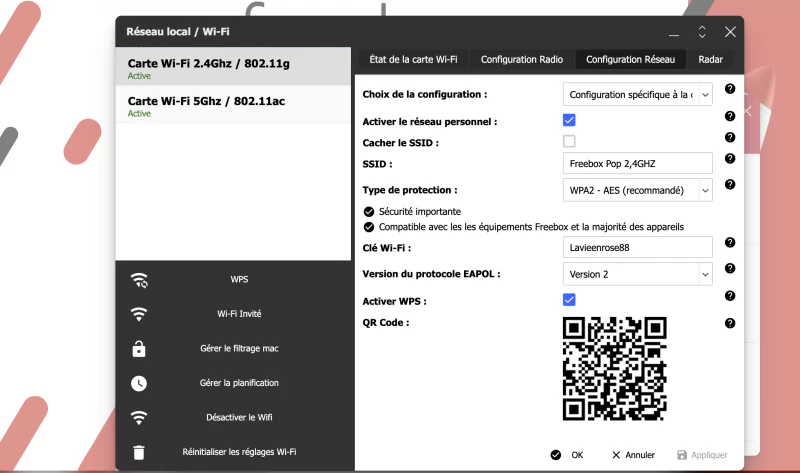Open the État de la carte Wi-Fi tab

413,59
